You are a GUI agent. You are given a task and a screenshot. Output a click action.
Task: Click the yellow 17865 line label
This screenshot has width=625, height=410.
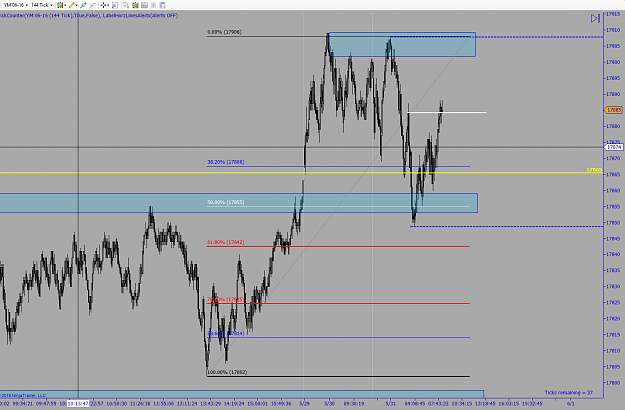pyautogui.click(x=594, y=170)
